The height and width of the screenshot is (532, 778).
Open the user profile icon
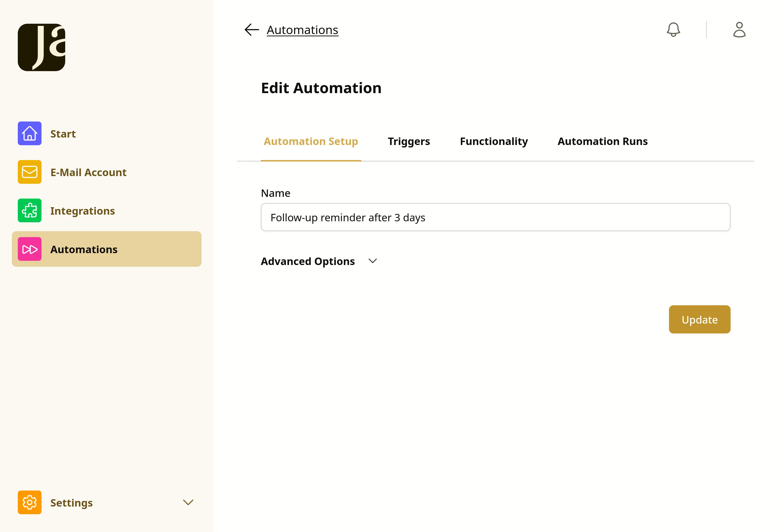click(739, 30)
